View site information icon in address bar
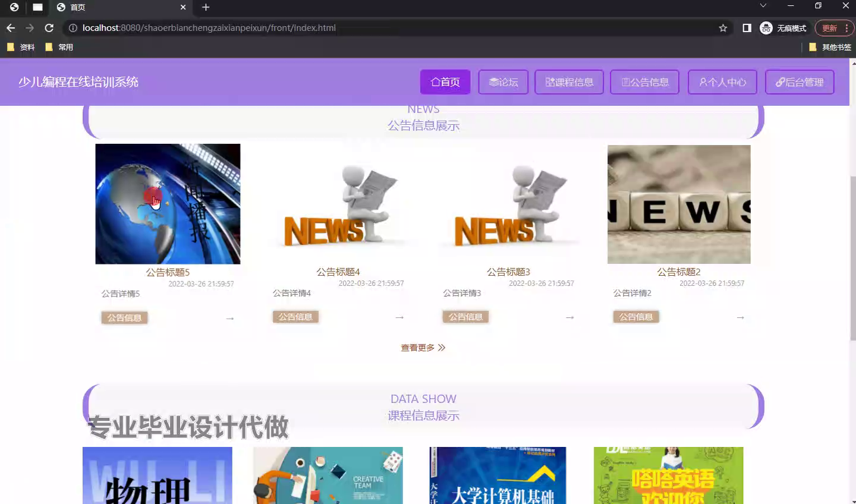Screen dimensions: 856x504 pos(73,28)
